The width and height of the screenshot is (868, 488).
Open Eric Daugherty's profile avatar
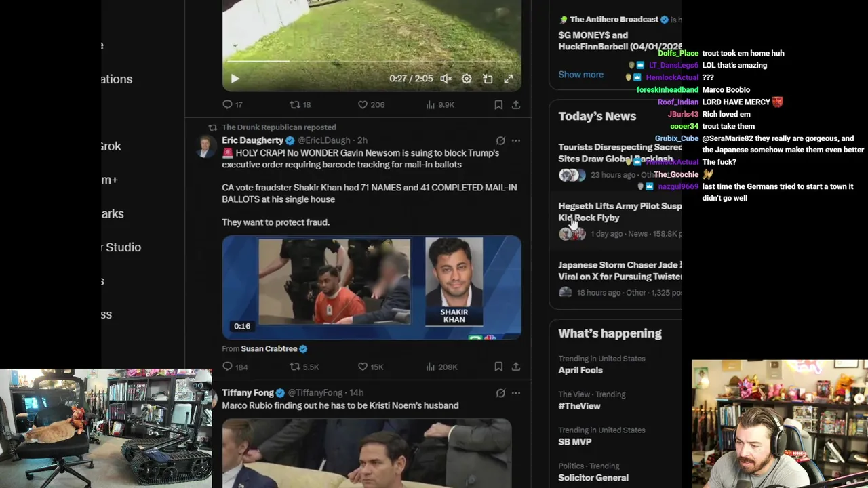(206, 146)
